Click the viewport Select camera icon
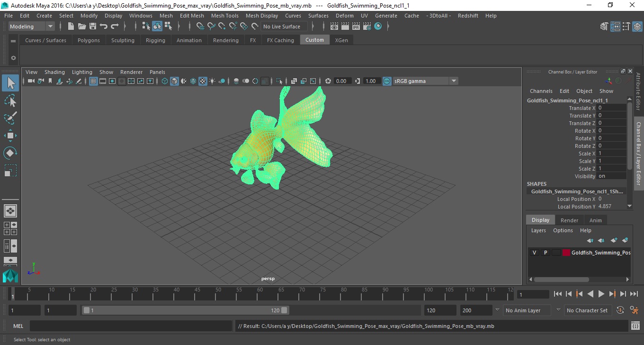The image size is (644, 345). click(x=31, y=81)
